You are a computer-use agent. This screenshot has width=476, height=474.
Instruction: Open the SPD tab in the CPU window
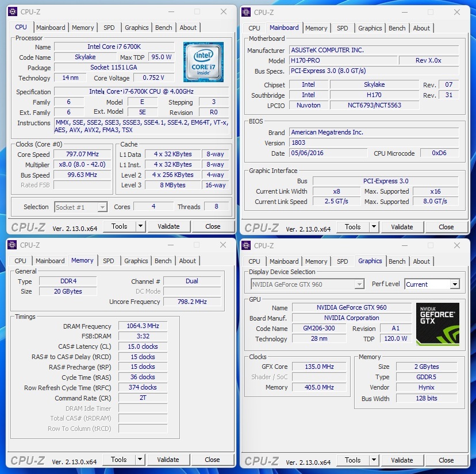click(x=109, y=28)
